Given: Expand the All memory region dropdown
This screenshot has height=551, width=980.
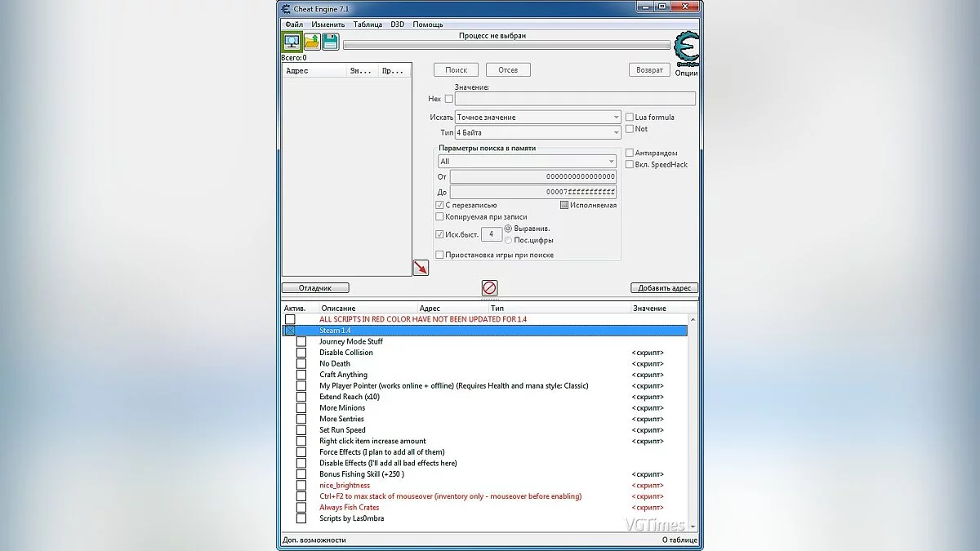Looking at the screenshot, I should [527, 162].
